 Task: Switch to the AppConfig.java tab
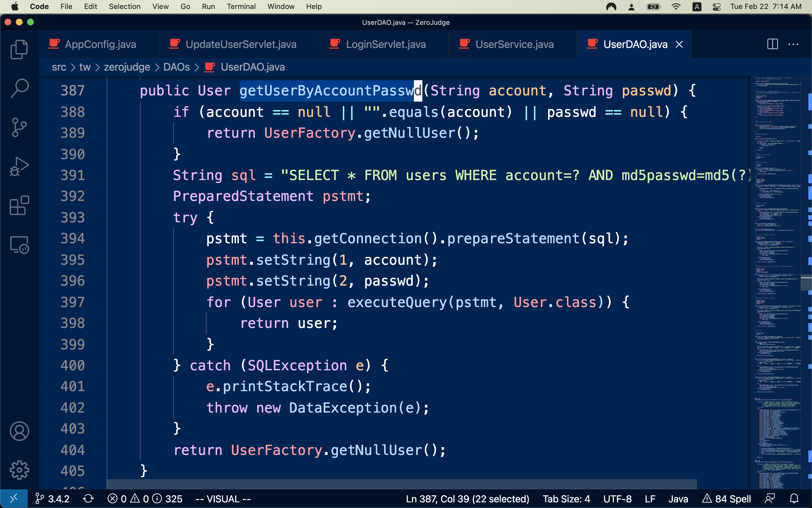click(99, 44)
